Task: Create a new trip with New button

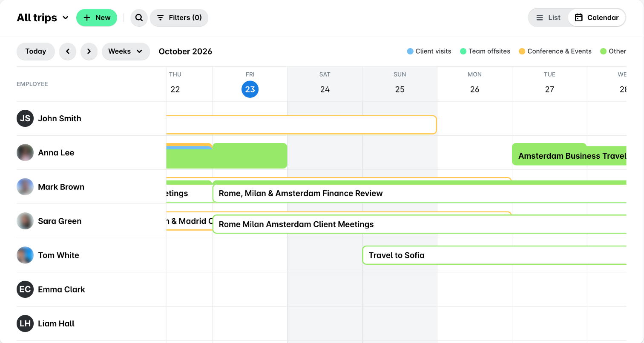Action: [97, 18]
